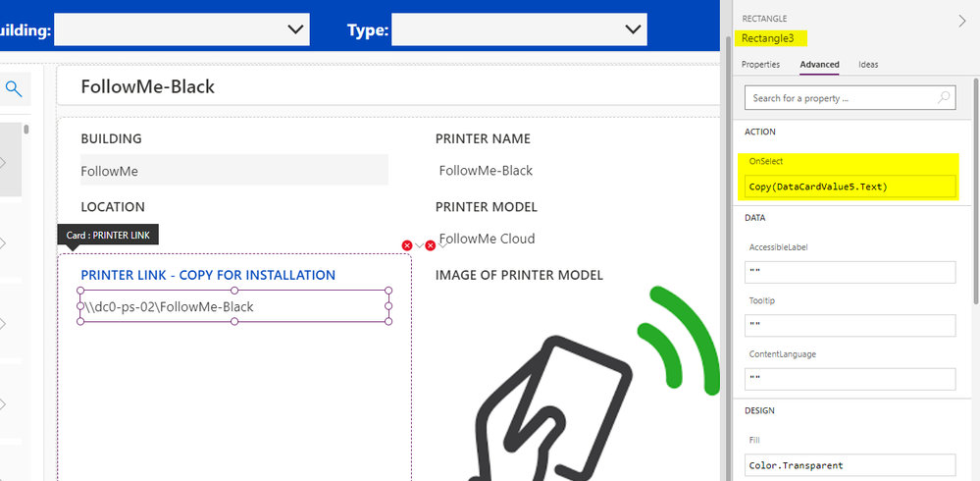980x481 pixels.
Task: Click IMAGE OF PRINTER MODEL label
Action: (519, 275)
